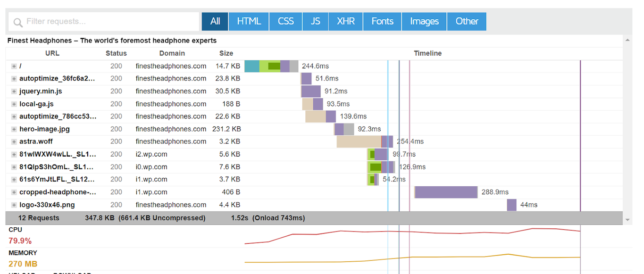Open the XHR requests tab
644x274 pixels.
(x=345, y=21)
